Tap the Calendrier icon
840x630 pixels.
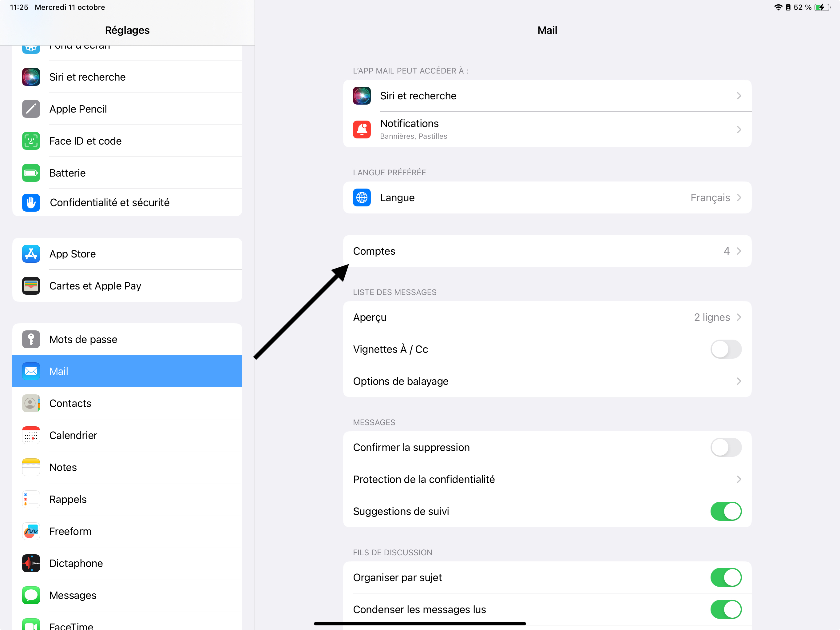point(31,436)
